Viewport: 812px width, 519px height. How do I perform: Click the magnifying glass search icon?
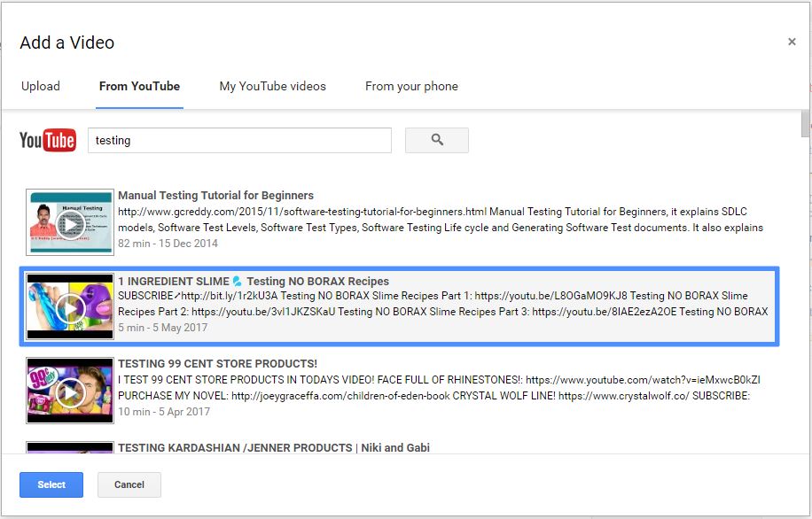point(436,140)
